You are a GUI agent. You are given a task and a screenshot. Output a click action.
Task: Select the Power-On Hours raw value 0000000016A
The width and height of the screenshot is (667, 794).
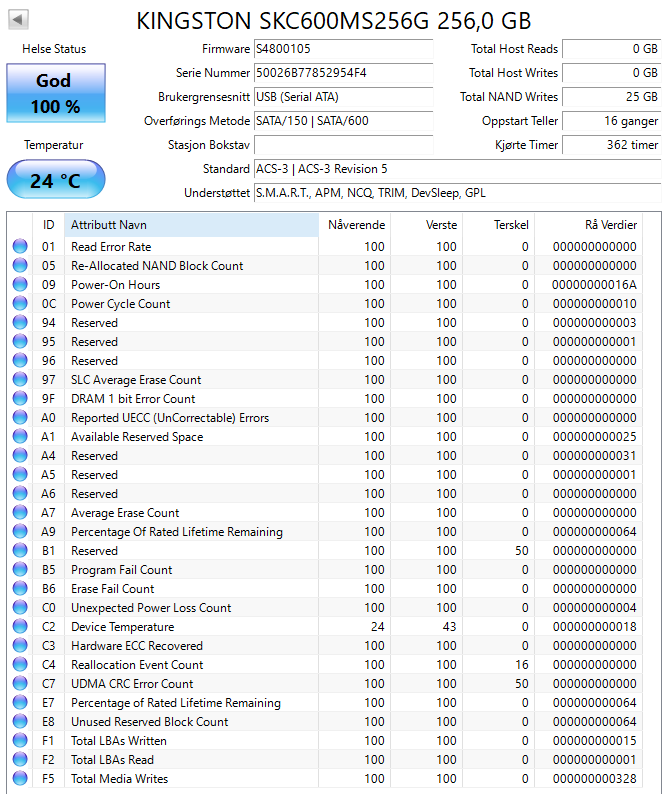tap(594, 285)
